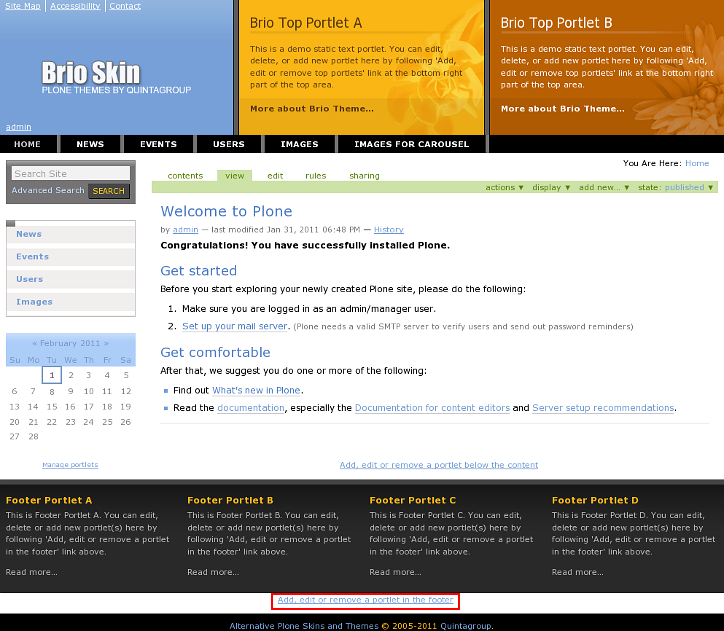Go to EVENTS in navigation bar
This screenshot has width=724, height=631.
158,144
